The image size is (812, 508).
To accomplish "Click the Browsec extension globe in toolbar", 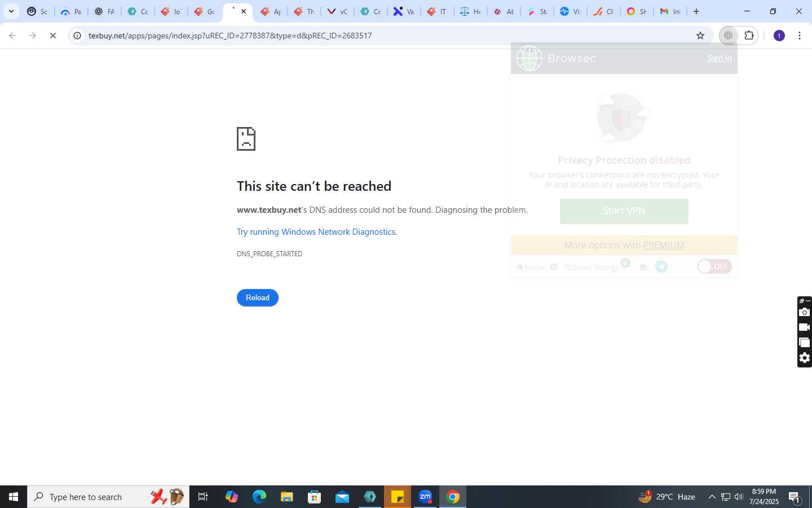I will 729,36.
